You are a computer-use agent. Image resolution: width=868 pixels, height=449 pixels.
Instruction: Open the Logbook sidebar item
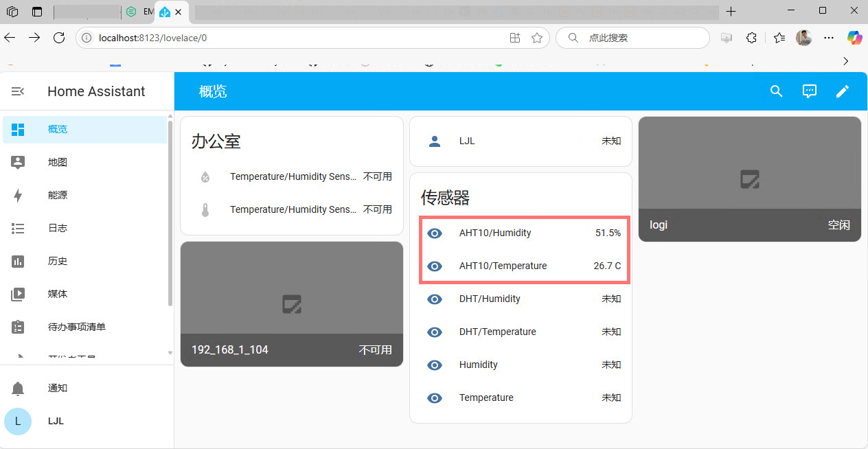coord(58,229)
